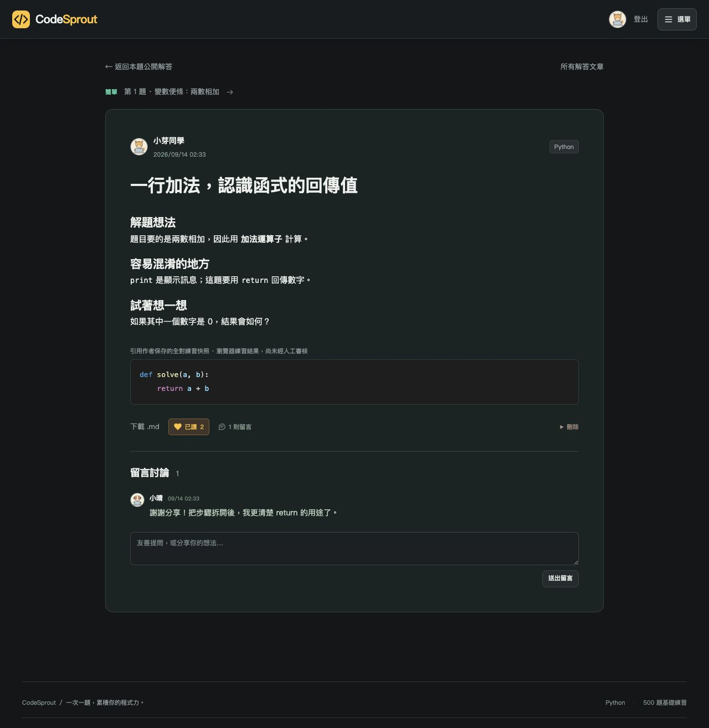Expand the 刪除 disclosure

click(x=569, y=427)
